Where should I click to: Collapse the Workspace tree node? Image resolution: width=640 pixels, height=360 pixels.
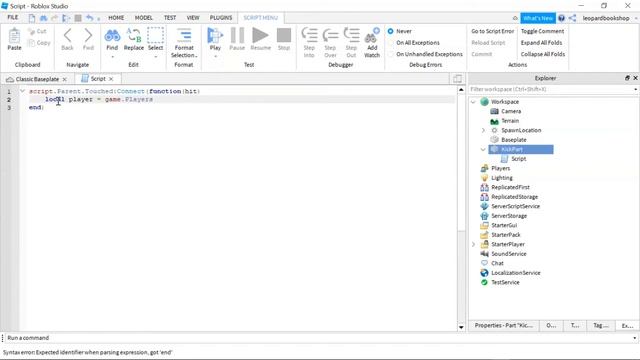tap(473, 102)
